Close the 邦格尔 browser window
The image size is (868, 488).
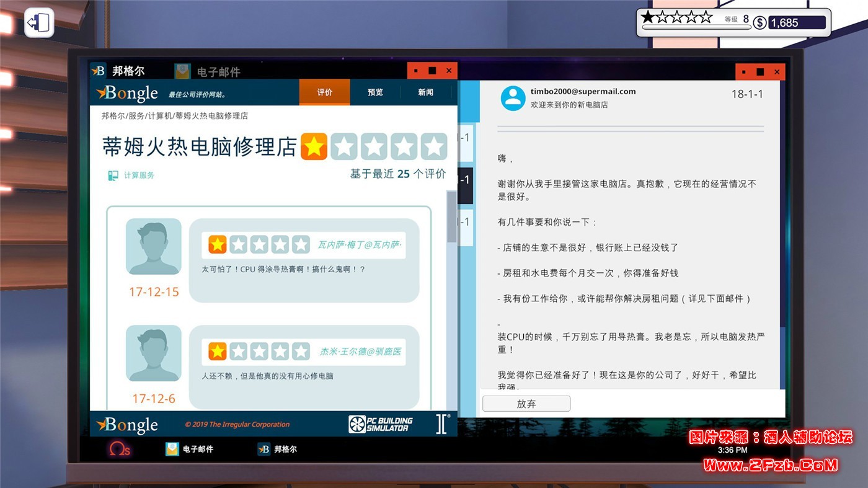tap(449, 71)
